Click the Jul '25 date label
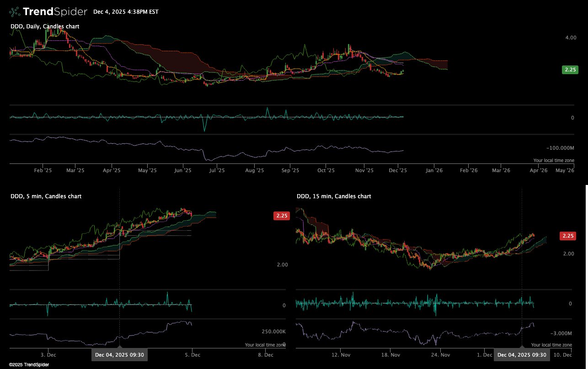 [x=217, y=170]
